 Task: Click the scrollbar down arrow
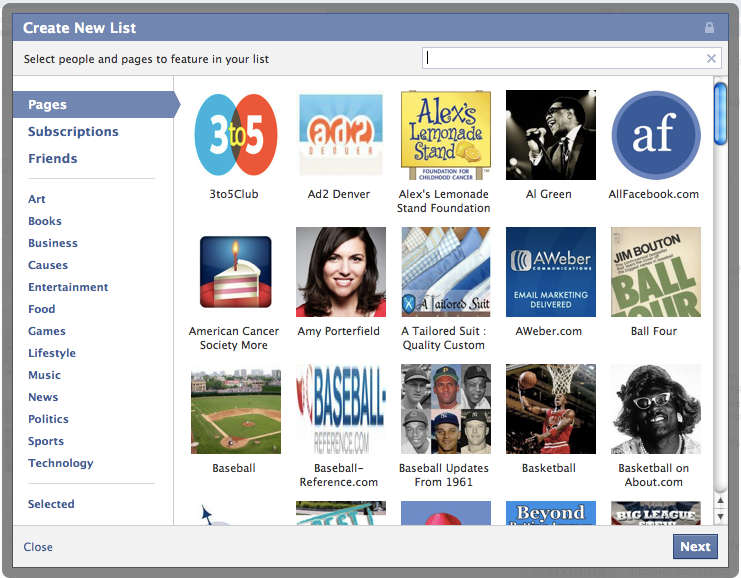tap(720, 516)
